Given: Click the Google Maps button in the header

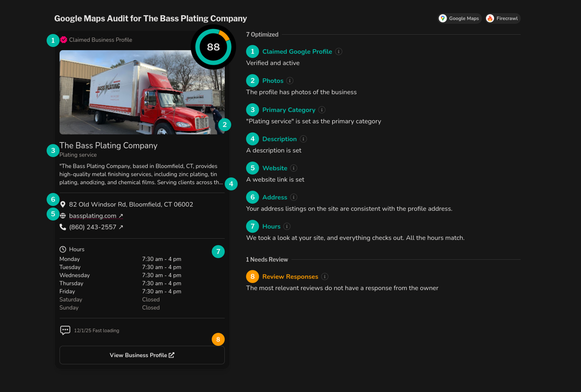Looking at the screenshot, I should (x=460, y=18).
